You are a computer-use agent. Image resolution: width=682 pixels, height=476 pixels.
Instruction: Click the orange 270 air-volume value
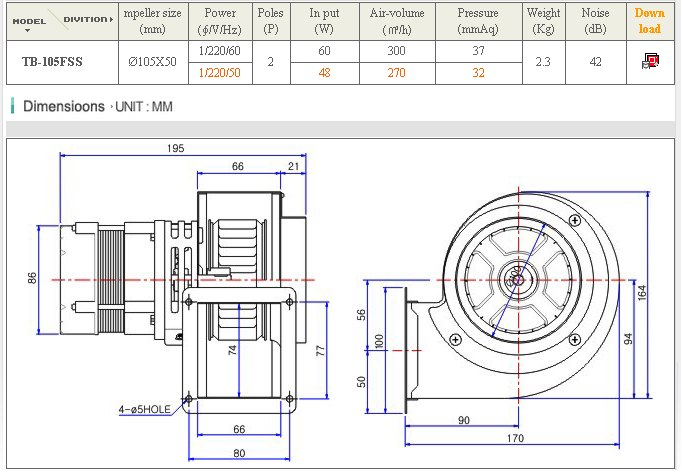pyautogui.click(x=397, y=72)
